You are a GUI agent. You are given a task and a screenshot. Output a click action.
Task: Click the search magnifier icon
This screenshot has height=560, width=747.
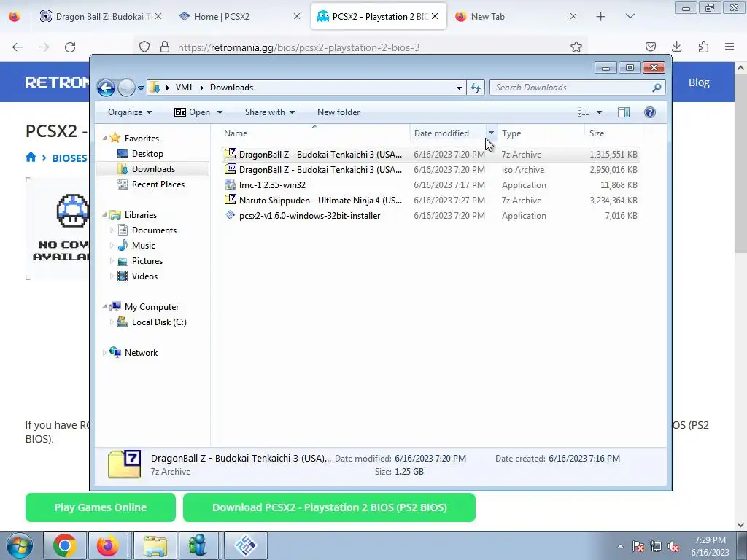point(657,87)
